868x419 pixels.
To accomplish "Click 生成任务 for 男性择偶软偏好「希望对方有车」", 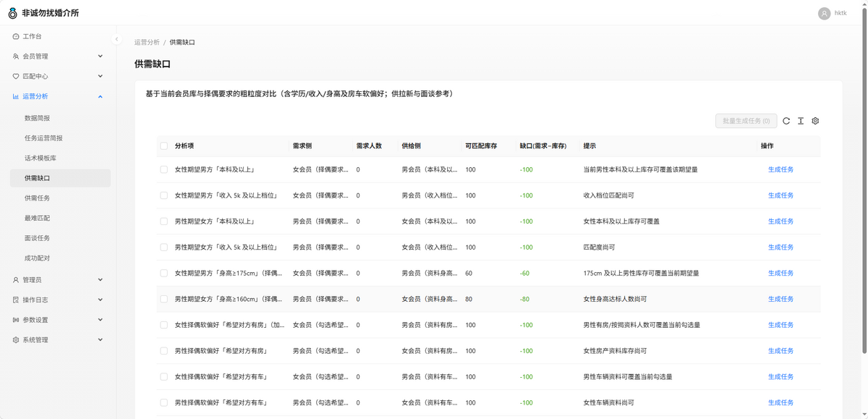I will click(780, 403).
